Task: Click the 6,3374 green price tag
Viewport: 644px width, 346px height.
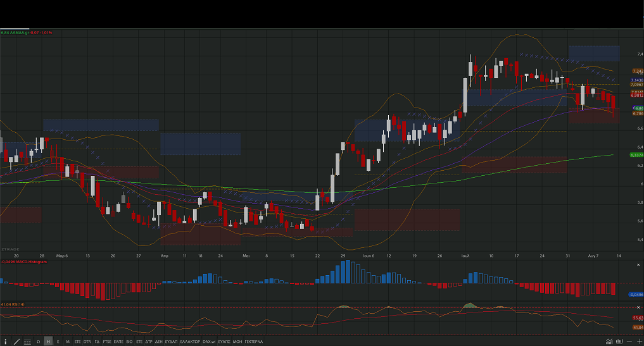Action: 636,155
